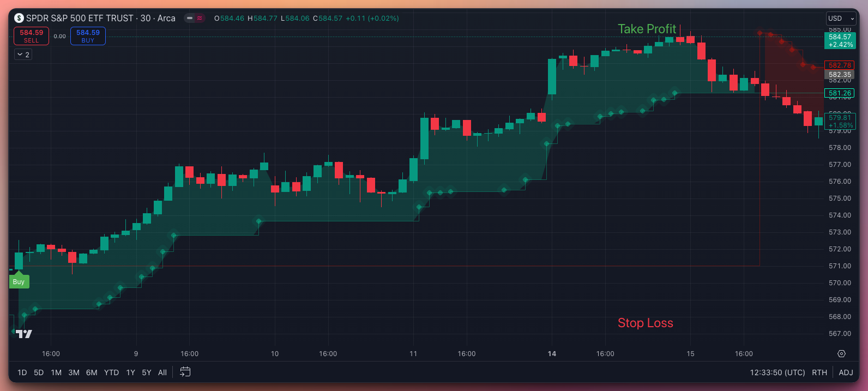Click the Take Profit text label
The width and height of the screenshot is (868, 391).
coord(647,29)
